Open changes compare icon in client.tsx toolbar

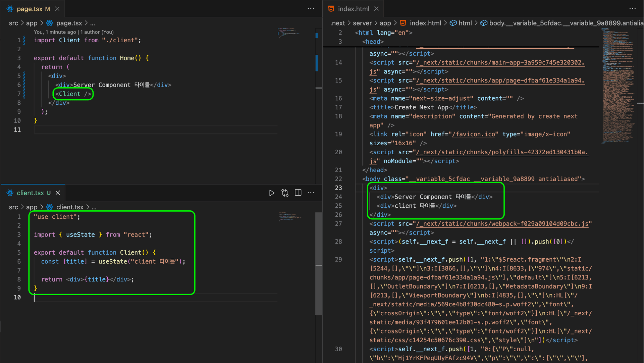point(285,193)
